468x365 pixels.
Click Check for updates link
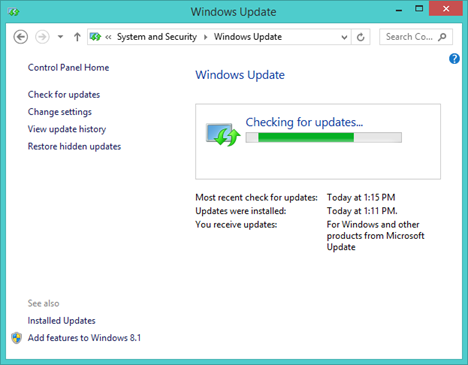click(64, 95)
